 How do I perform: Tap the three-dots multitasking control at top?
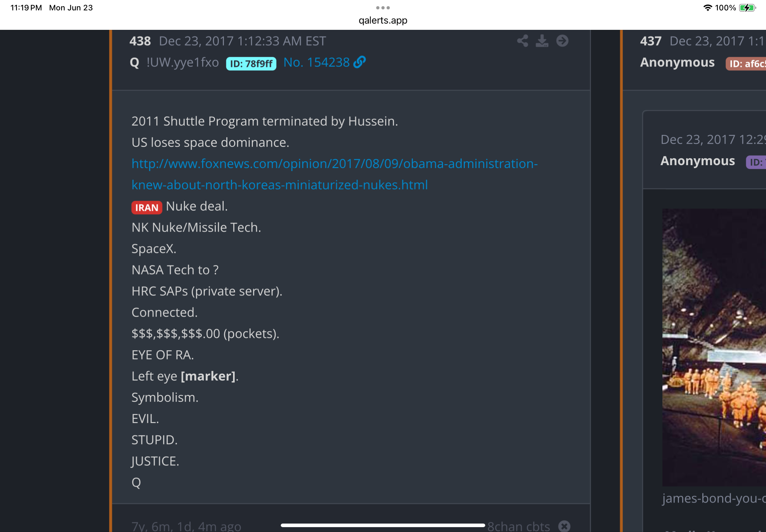tap(383, 8)
